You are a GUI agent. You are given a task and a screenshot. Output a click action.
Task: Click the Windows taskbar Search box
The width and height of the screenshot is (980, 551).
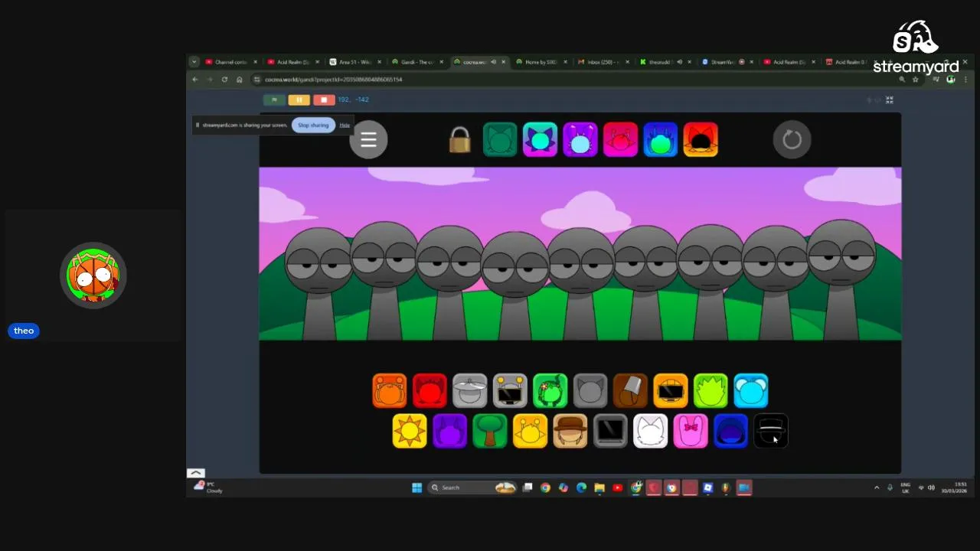click(473, 487)
